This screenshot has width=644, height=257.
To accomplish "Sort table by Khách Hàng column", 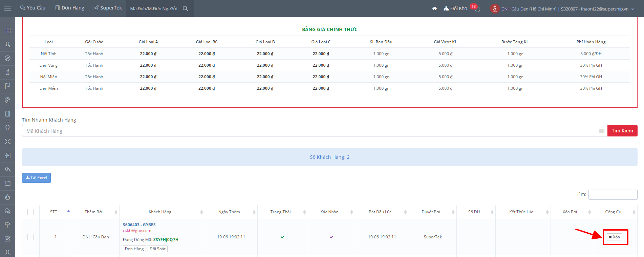I will pos(162,212).
